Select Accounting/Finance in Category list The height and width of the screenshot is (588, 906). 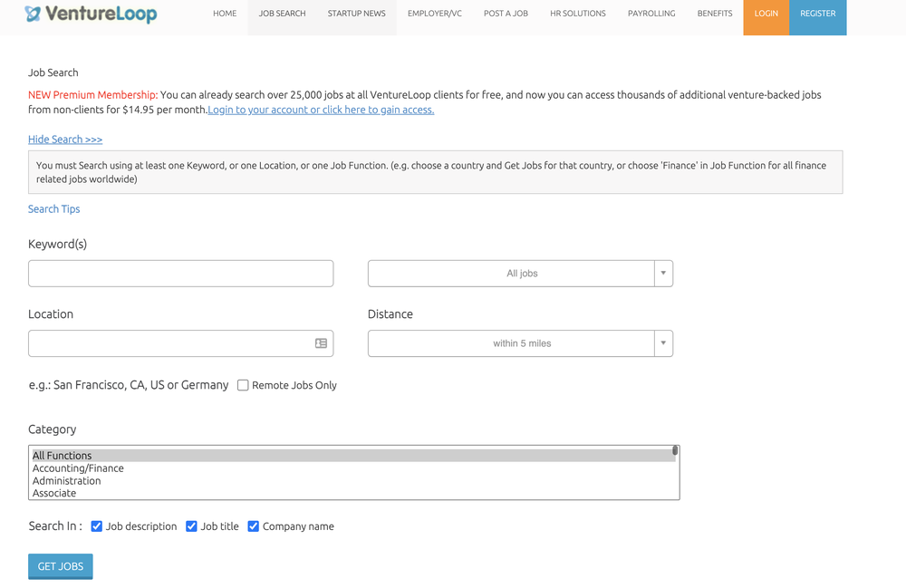pyautogui.click(x=78, y=468)
